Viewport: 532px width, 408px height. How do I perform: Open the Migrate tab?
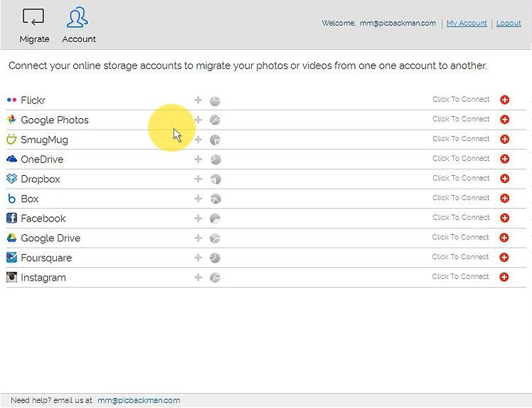[x=34, y=26]
